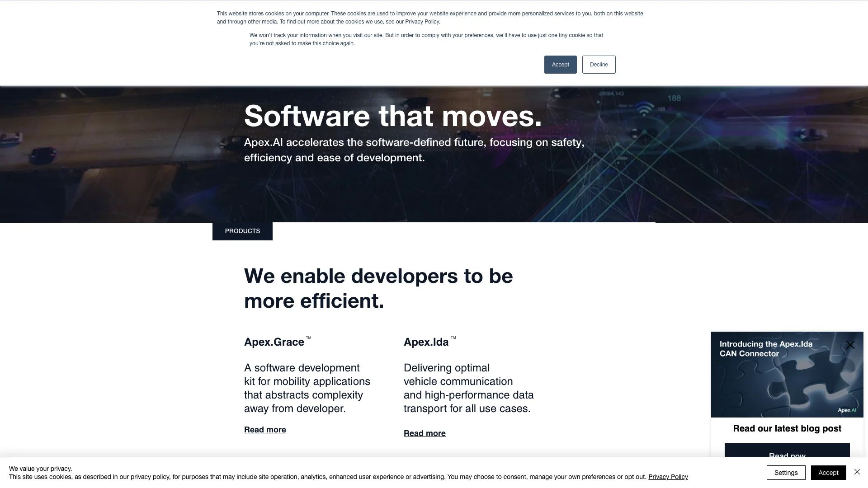Image resolution: width=868 pixels, height=488 pixels.
Task: Toggle the privacy preferences settings
Action: tap(786, 473)
